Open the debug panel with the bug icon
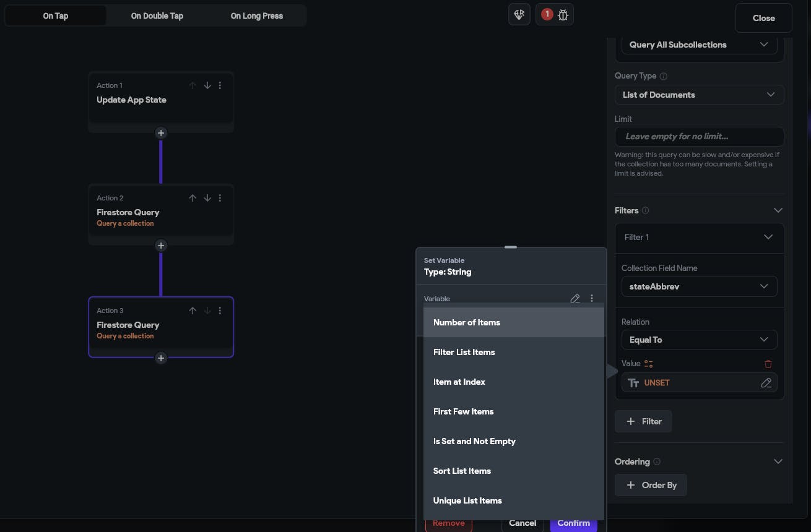The height and width of the screenshot is (532, 811). (563, 15)
